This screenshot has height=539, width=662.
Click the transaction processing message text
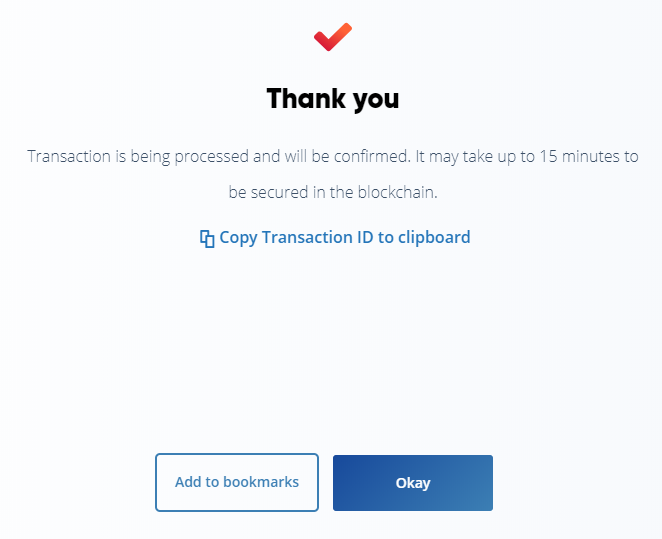coord(333,174)
